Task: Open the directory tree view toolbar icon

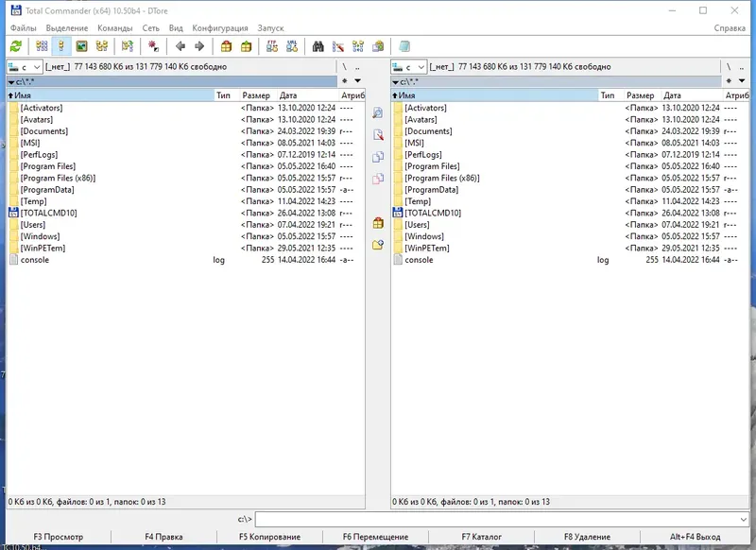Action: click(102, 46)
